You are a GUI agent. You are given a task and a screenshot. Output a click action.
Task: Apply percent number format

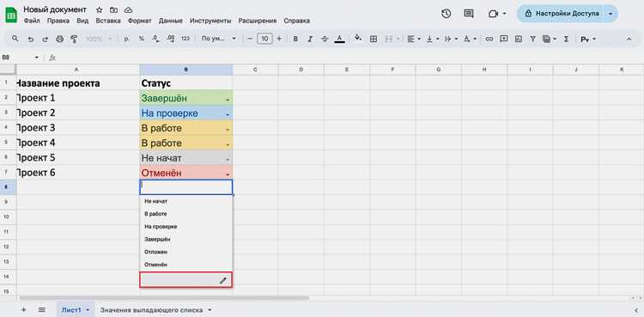[x=142, y=39]
